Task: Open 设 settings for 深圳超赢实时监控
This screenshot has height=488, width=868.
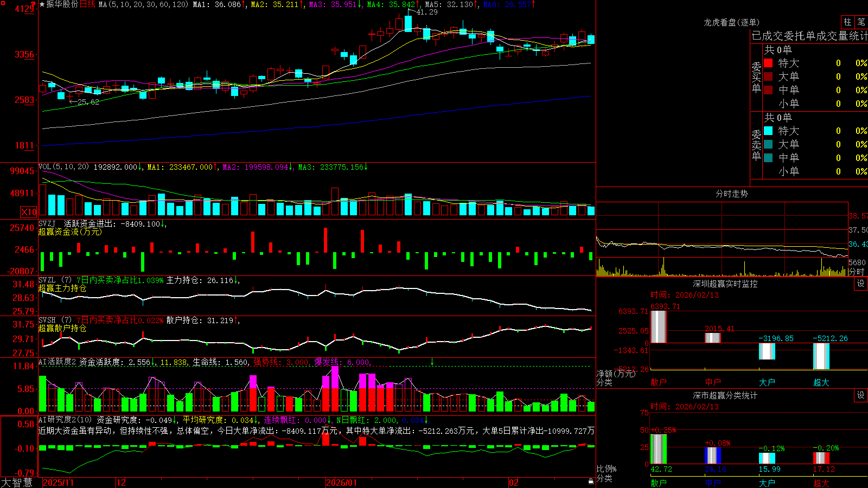Action: pyautogui.click(x=861, y=284)
